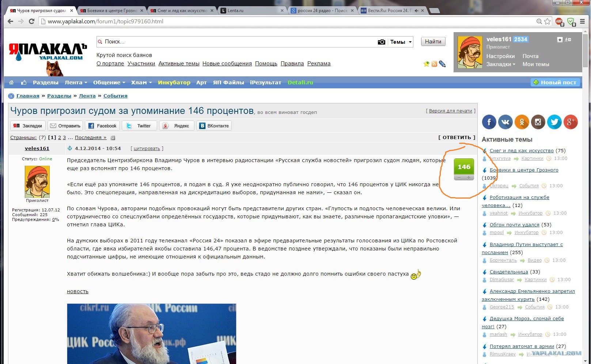Switch to the Боевики в центре Грозного tab
Screen dimensions: 591x364
(111, 11)
